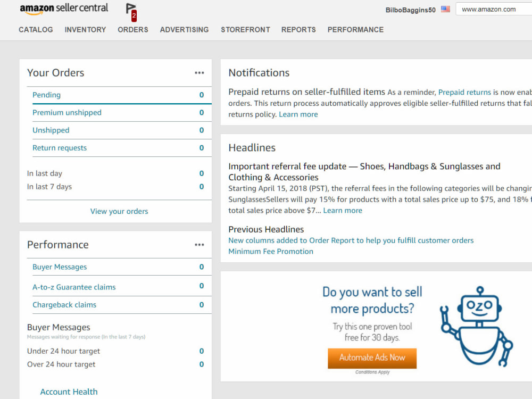Click the Headlines panel title
Screen dimensions: 532x399
pyautogui.click(x=252, y=148)
